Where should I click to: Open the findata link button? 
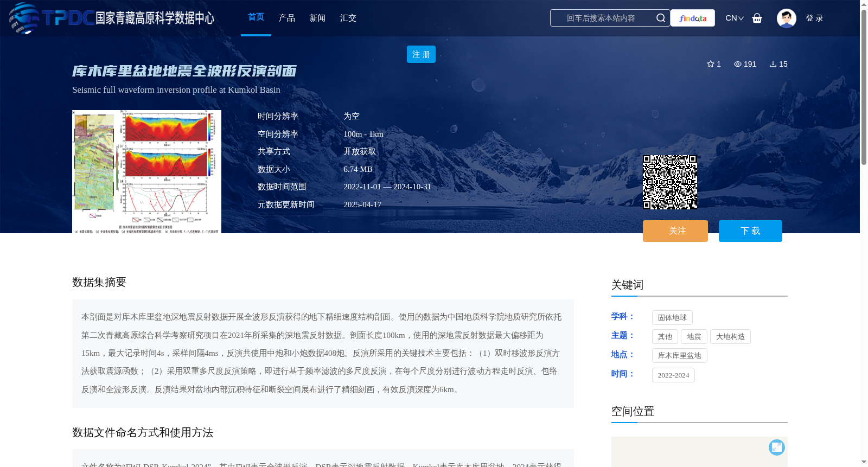693,18
